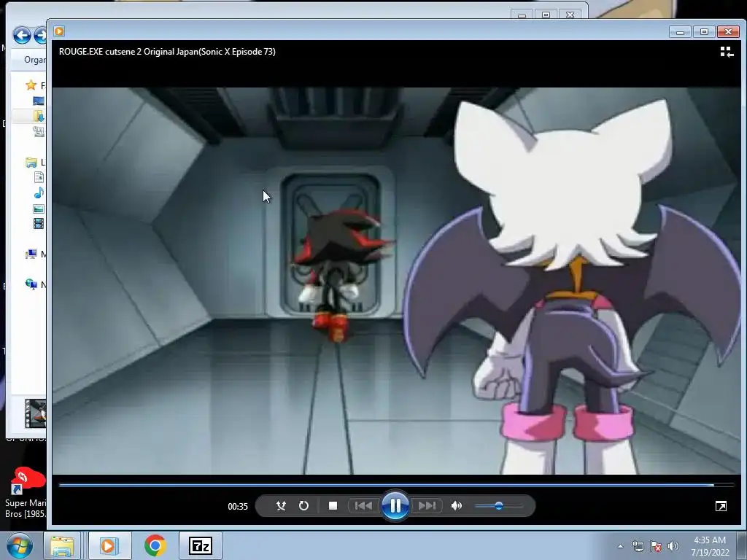Select Recent Places in the Explorer sidebar
This screenshot has width=747, height=560.
coord(39,131)
